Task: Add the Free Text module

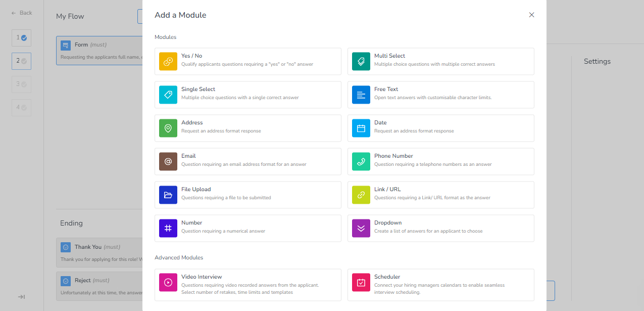Action: point(440,95)
